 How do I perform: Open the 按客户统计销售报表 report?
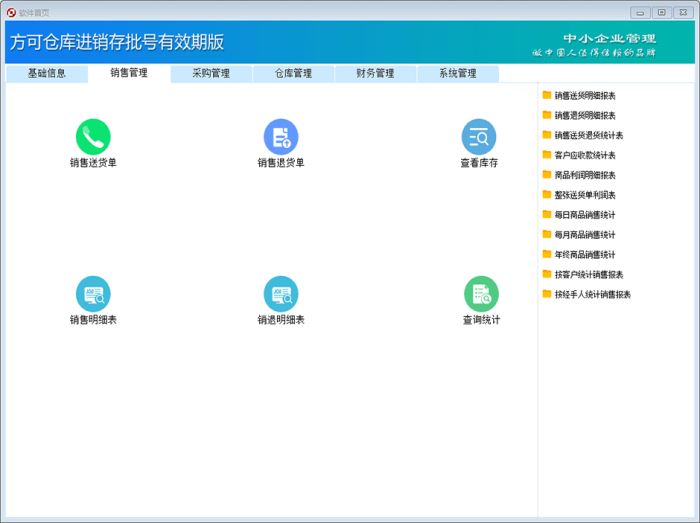point(583,274)
